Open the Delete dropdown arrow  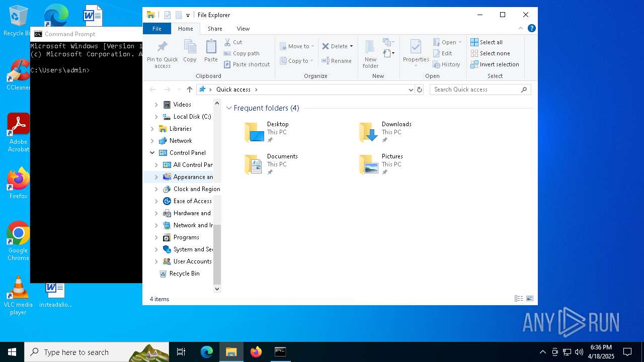351,46
